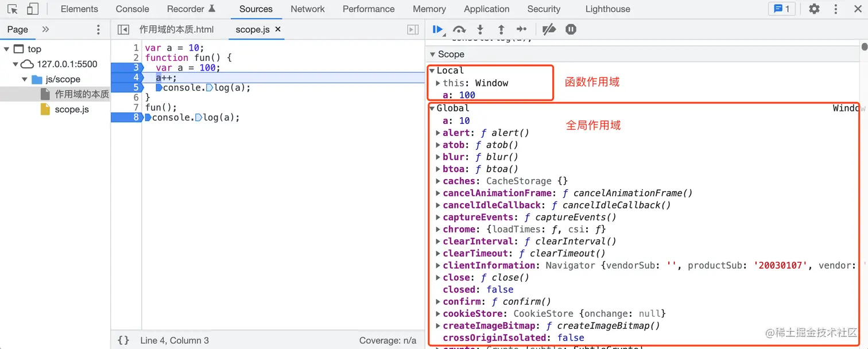Viewport: 868px width, 349px height.
Task: Open the Lighthouse tab
Action: coord(608,9)
